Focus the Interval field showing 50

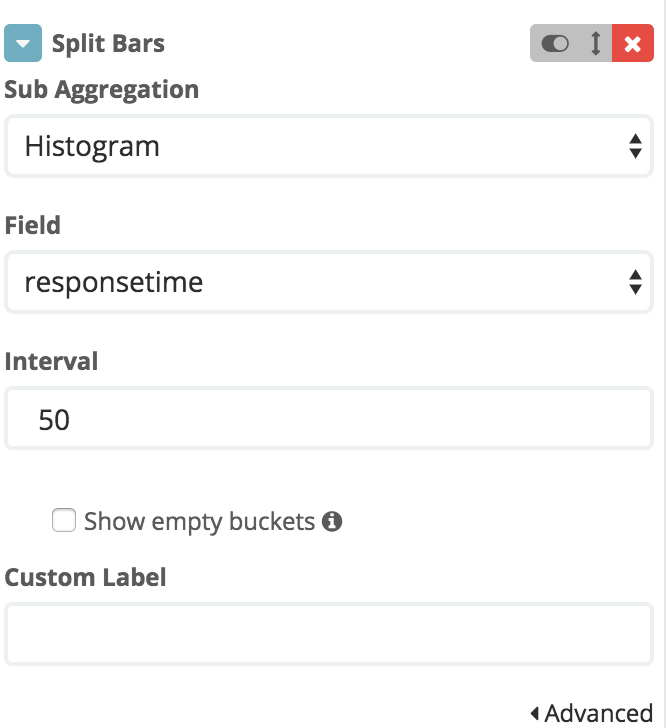329,418
